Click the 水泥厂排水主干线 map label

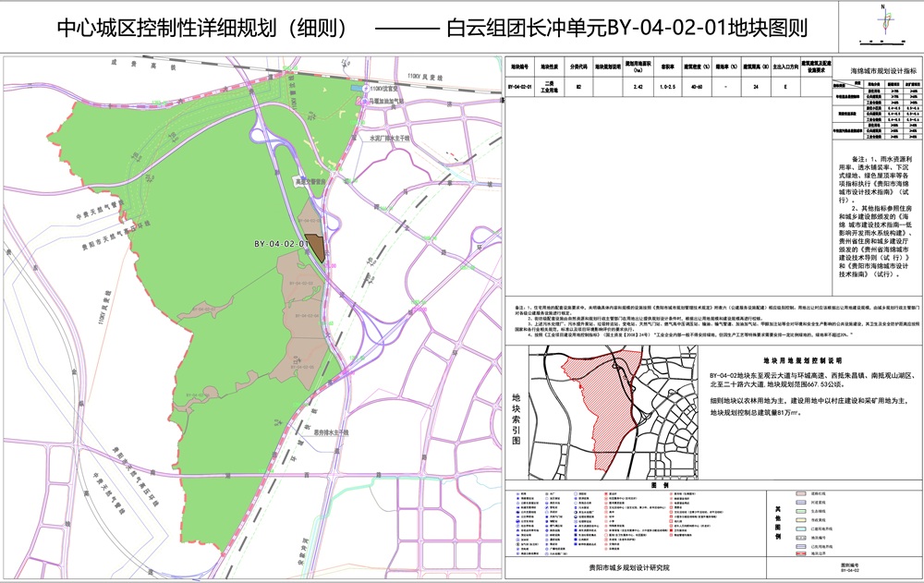[x=390, y=138]
